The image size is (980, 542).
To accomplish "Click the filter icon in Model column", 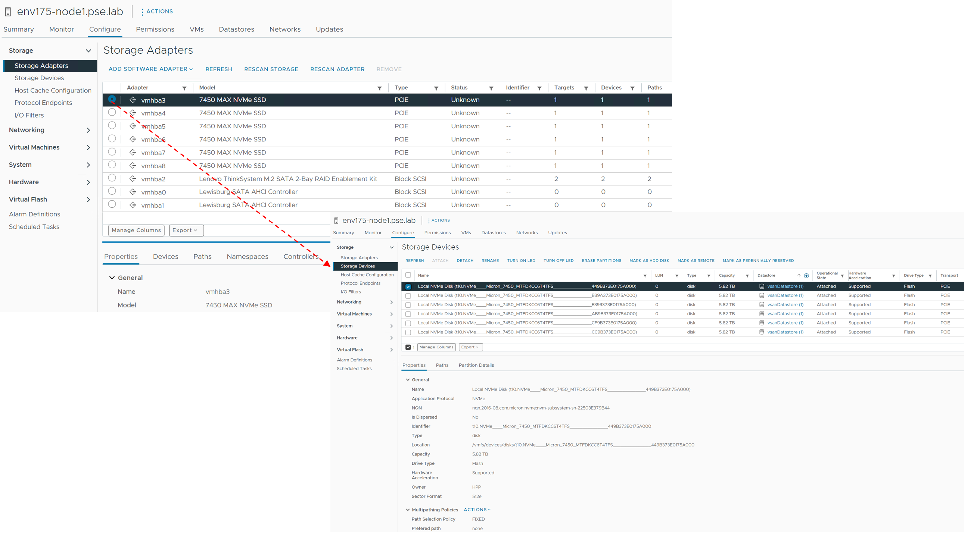I will (379, 88).
